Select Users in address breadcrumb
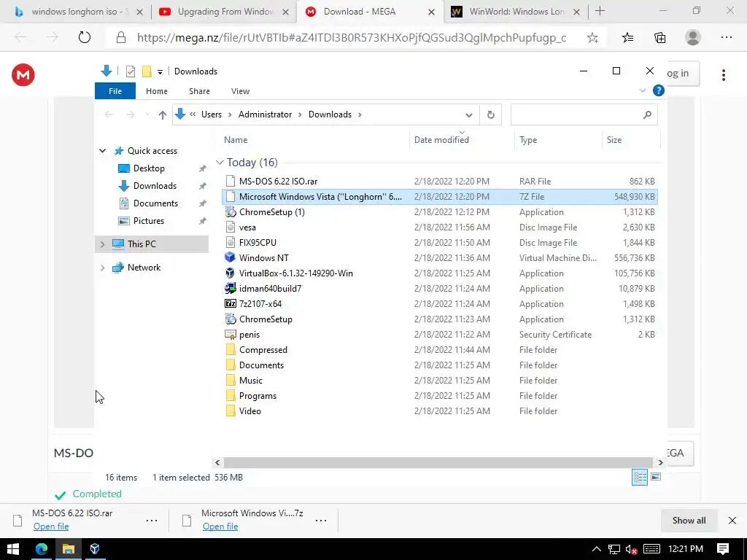The width and height of the screenshot is (747, 560). tap(211, 114)
